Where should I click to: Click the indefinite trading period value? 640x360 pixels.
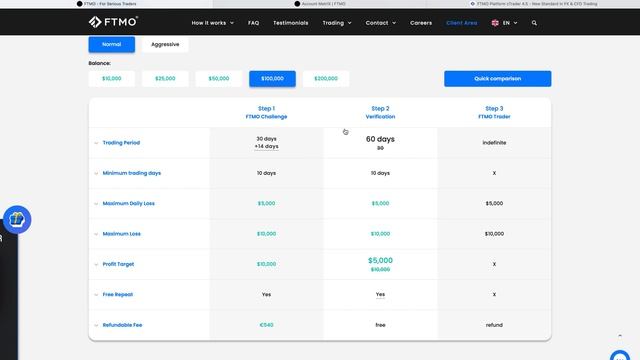pos(494,143)
